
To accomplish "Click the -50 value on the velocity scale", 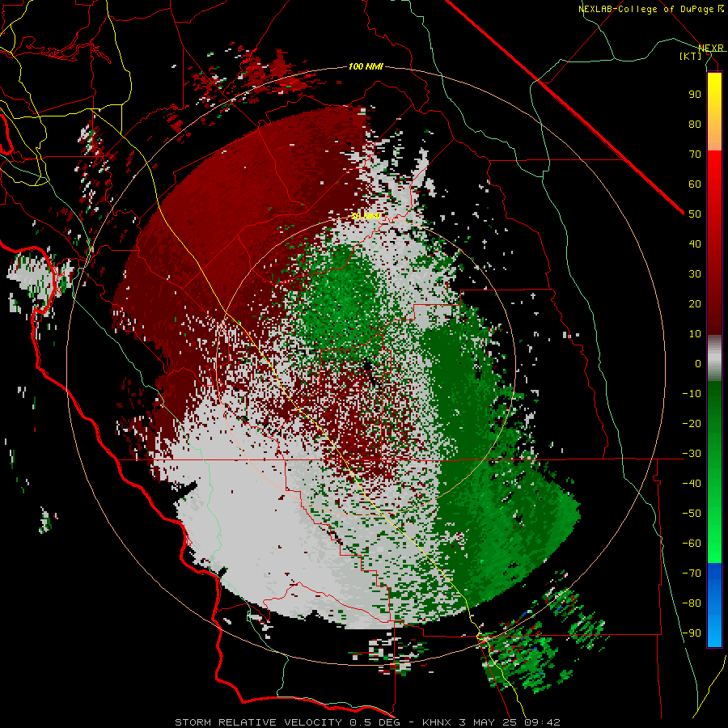I will tap(692, 514).
